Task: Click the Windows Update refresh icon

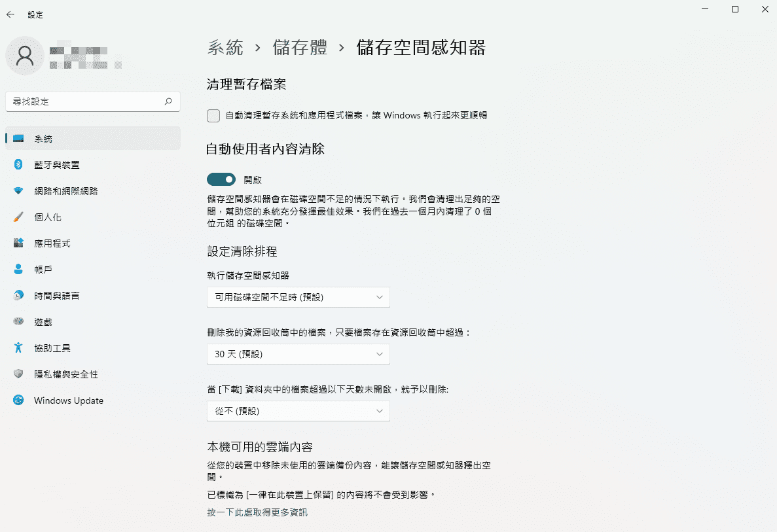Action: [x=18, y=400]
